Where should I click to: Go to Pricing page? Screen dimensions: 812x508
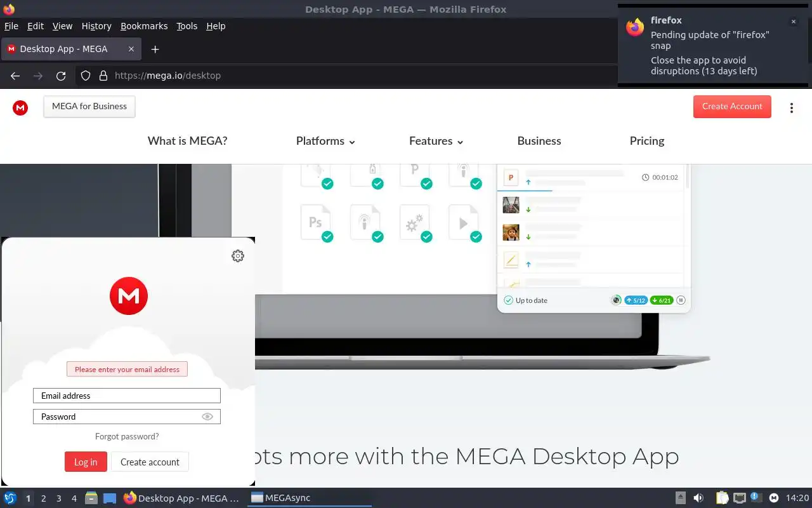647,141
